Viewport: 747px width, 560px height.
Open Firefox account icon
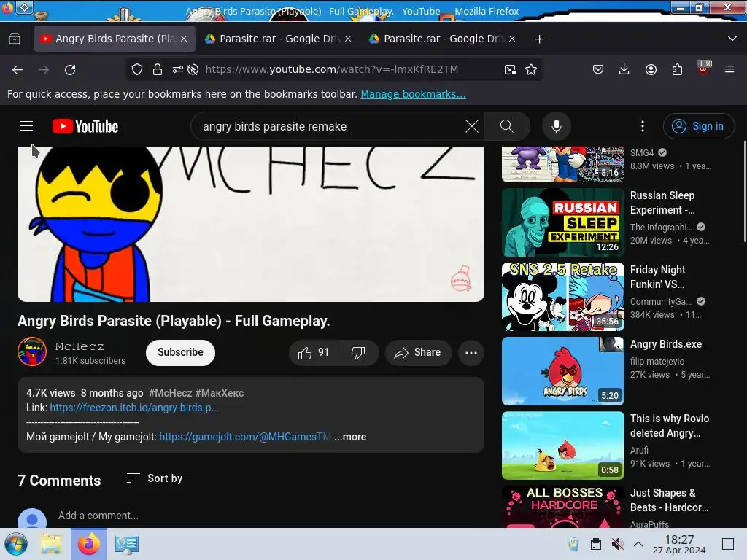click(651, 69)
